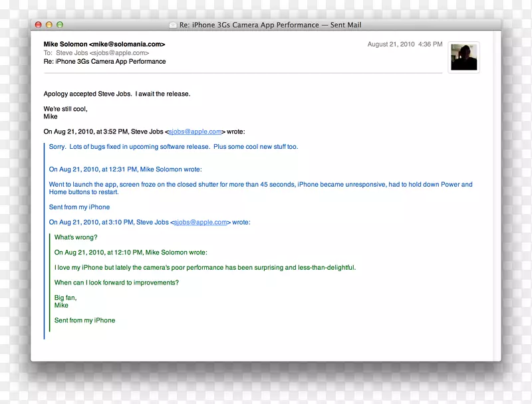Click subject line Re: iPhone 3Gs Camera App Performance
This screenshot has width=532, height=404.
coord(105,61)
